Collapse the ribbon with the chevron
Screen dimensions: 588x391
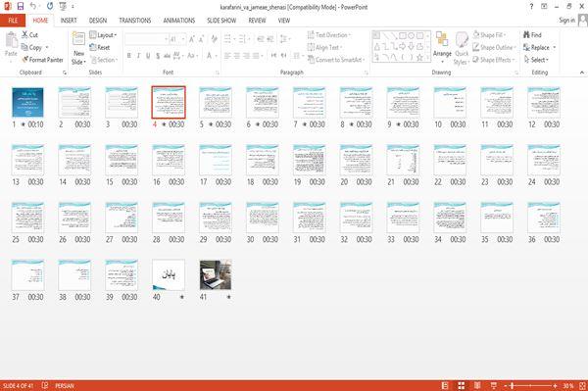(x=581, y=73)
